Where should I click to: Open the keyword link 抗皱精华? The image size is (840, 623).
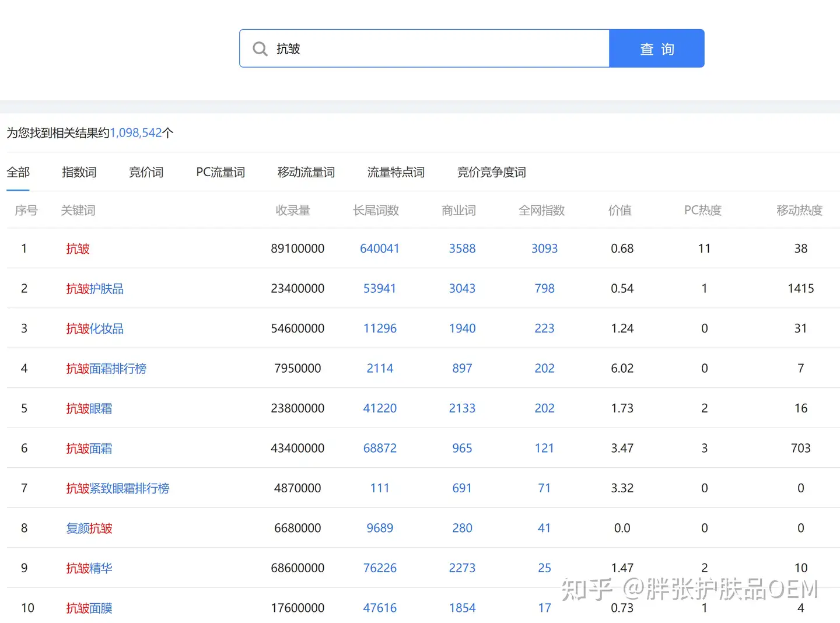(x=89, y=568)
